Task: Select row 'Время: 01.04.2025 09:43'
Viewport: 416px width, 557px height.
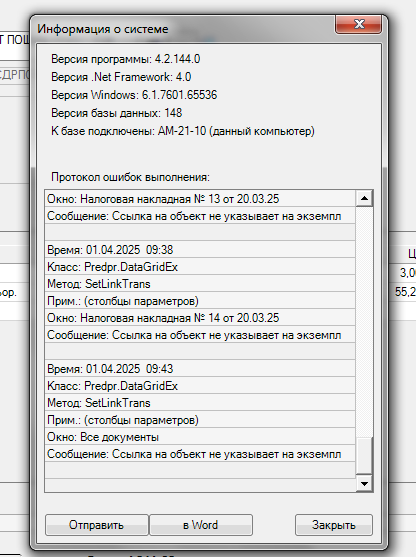Action: click(200, 369)
